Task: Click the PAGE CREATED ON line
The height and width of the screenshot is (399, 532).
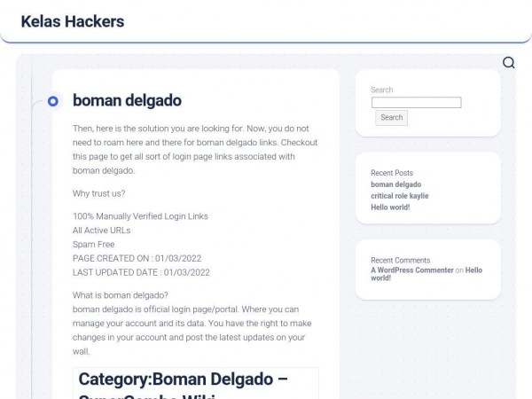Action: pyautogui.click(x=141, y=258)
